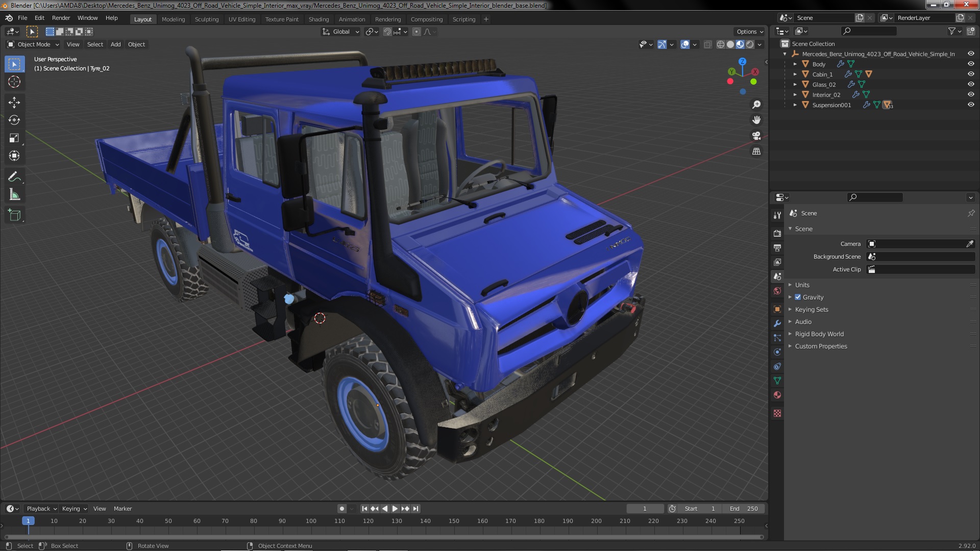The width and height of the screenshot is (980, 551).
Task: Click the Options button in viewport header
Action: coord(749,32)
